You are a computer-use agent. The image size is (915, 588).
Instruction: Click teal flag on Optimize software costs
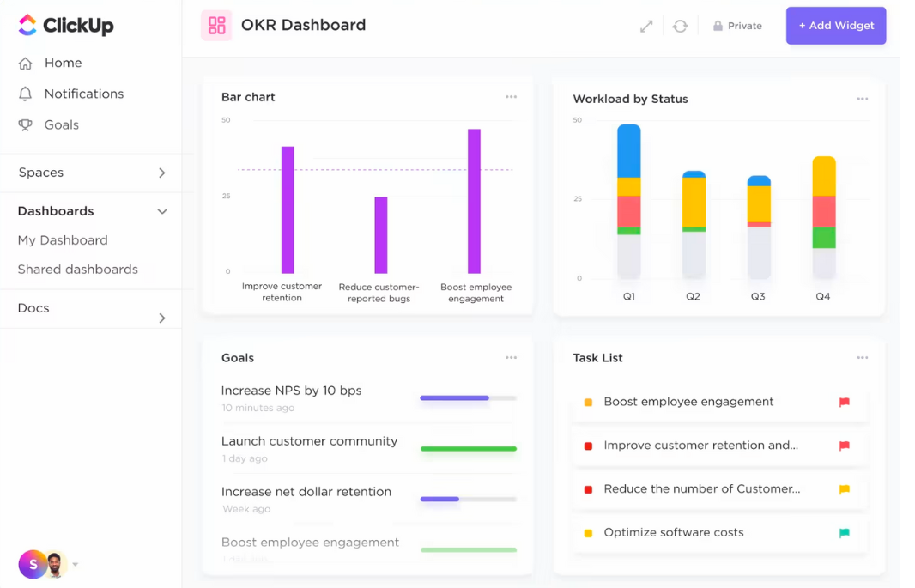844,533
